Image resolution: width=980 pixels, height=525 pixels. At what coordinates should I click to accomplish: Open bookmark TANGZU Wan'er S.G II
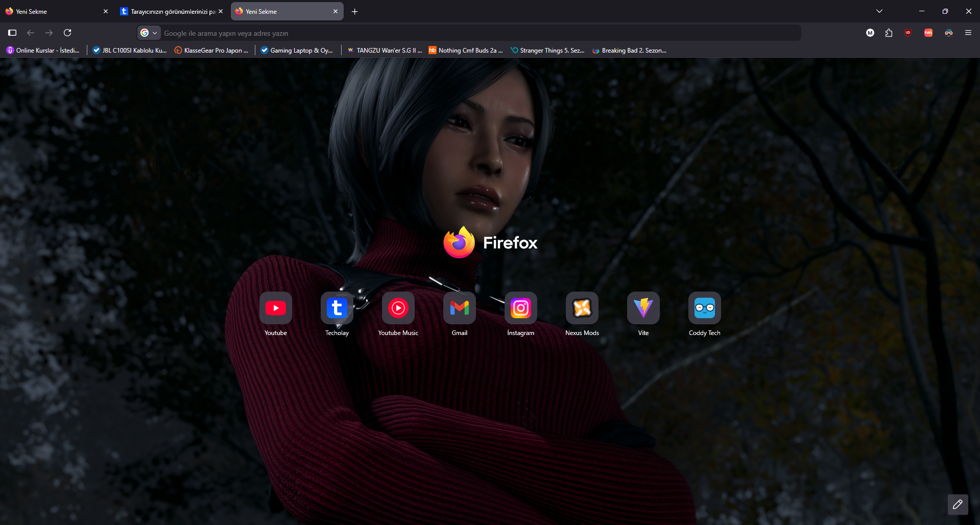385,50
